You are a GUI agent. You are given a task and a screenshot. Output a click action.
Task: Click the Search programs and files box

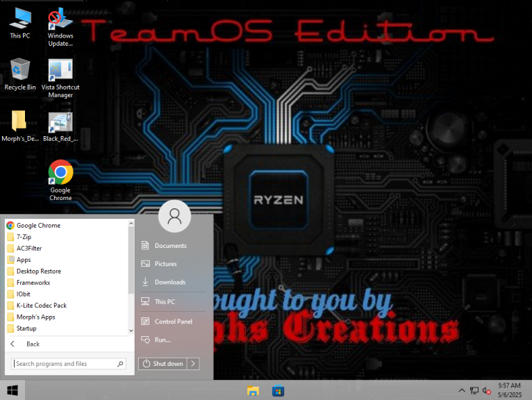[x=69, y=364]
